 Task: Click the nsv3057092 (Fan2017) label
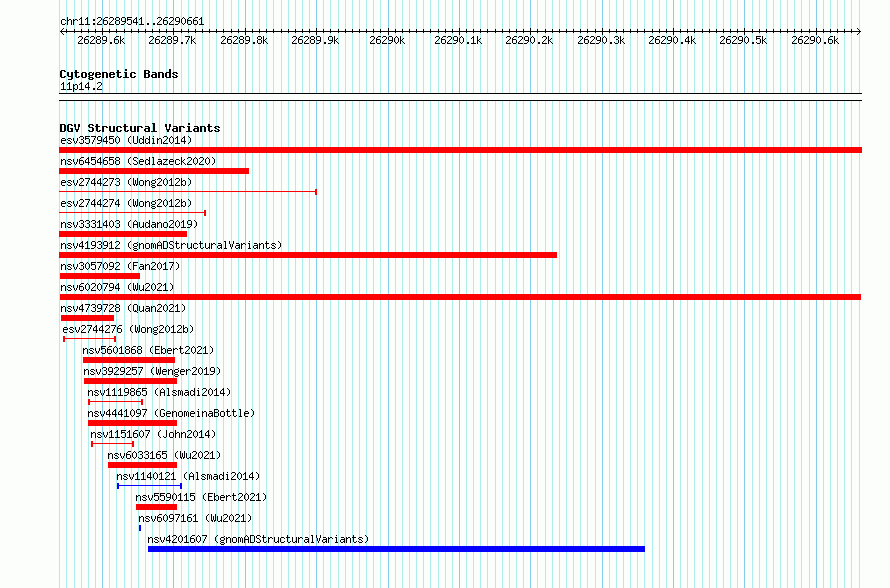point(120,266)
